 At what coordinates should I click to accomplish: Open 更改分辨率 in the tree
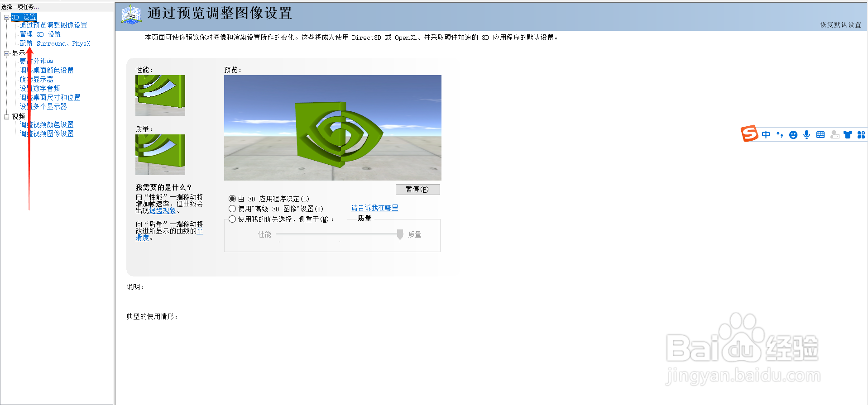(x=36, y=61)
